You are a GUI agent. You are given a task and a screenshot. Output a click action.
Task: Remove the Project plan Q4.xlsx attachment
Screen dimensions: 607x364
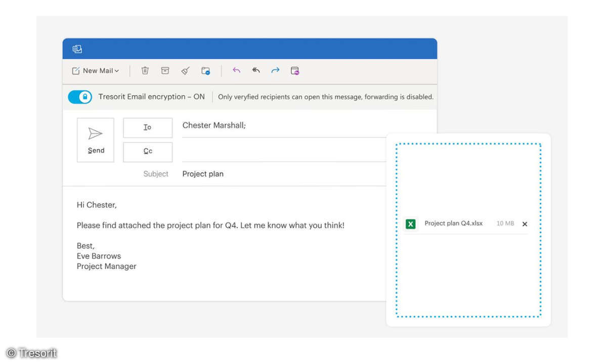525,224
